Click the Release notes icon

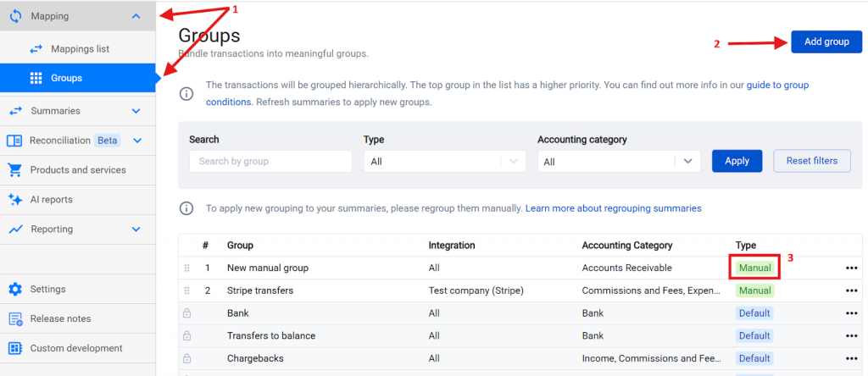(14, 319)
